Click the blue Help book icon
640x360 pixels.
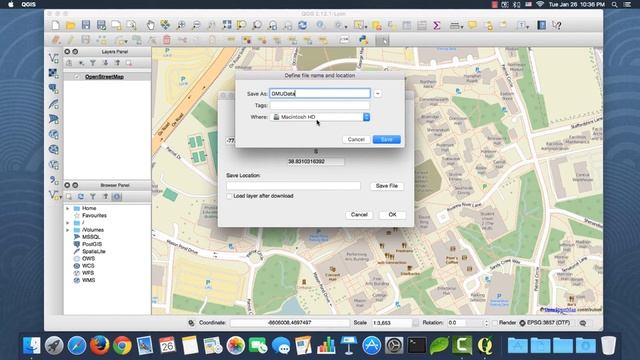542,25
